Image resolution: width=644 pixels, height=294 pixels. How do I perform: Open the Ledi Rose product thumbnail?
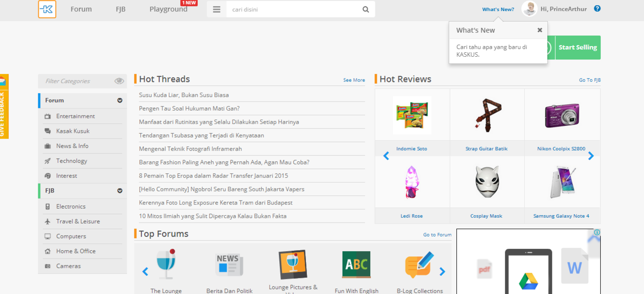(412, 182)
